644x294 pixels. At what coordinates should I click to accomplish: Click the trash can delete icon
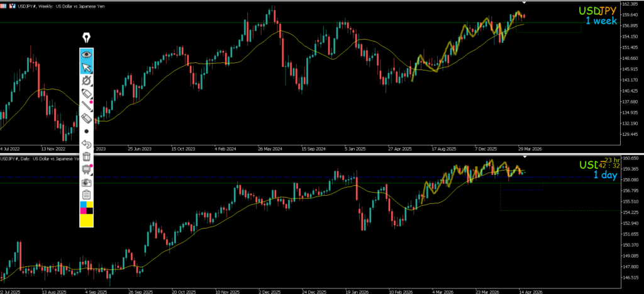(x=86, y=156)
